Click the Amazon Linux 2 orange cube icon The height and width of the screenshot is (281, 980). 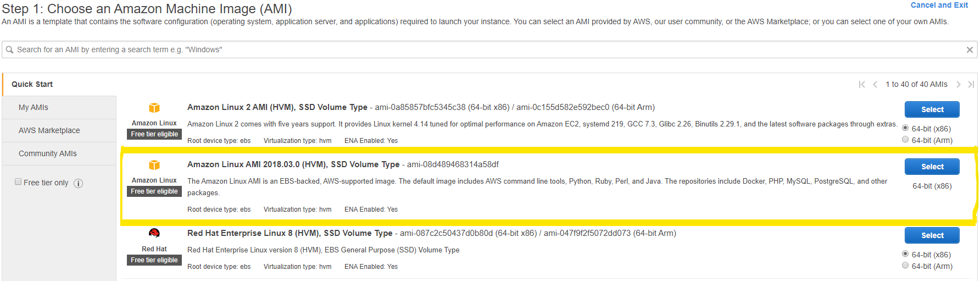tap(154, 108)
